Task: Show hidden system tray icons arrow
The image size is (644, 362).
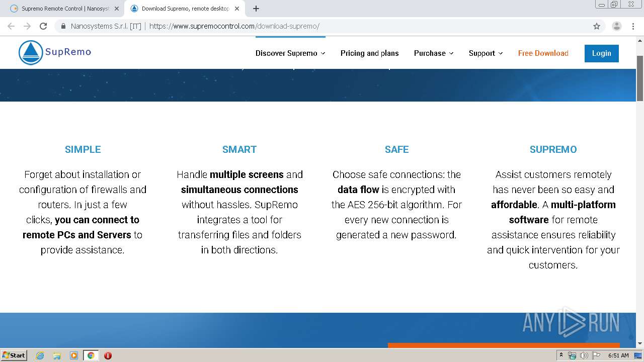Action: tap(561, 355)
